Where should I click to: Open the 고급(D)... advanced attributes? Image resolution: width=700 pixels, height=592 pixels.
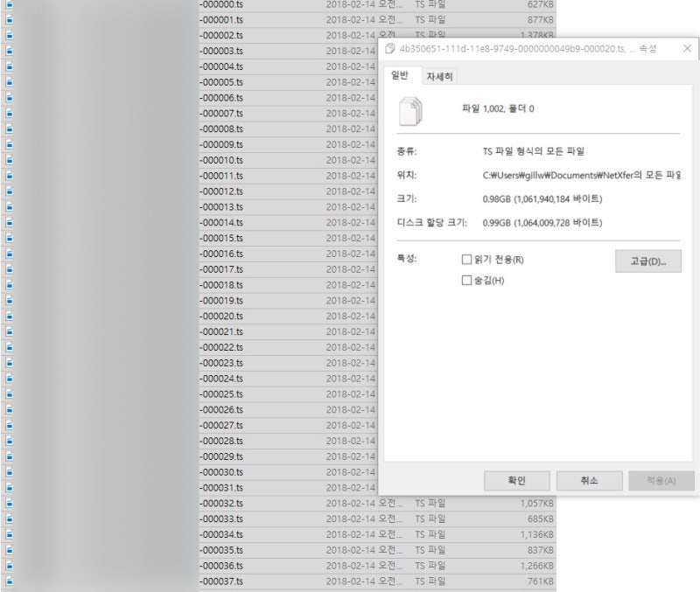[x=647, y=261]
